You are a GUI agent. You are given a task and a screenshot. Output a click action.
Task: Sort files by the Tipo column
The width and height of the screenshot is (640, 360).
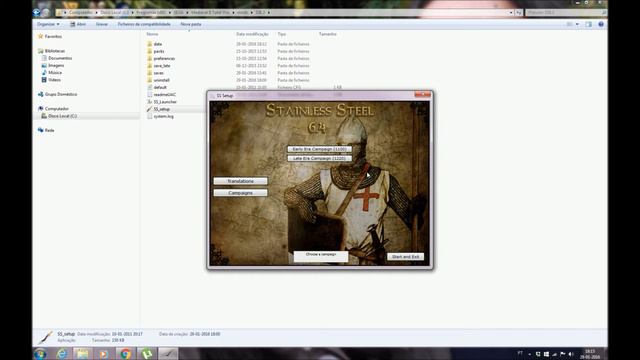(x=282, y=34)
